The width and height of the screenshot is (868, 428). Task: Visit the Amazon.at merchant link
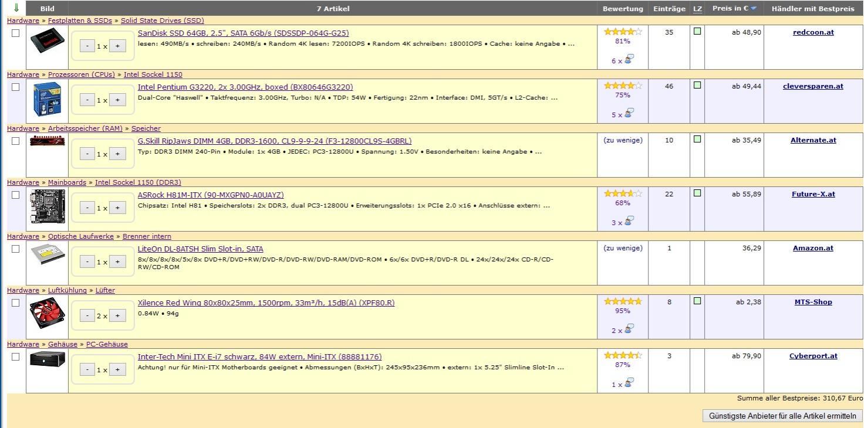click(813, 248)
